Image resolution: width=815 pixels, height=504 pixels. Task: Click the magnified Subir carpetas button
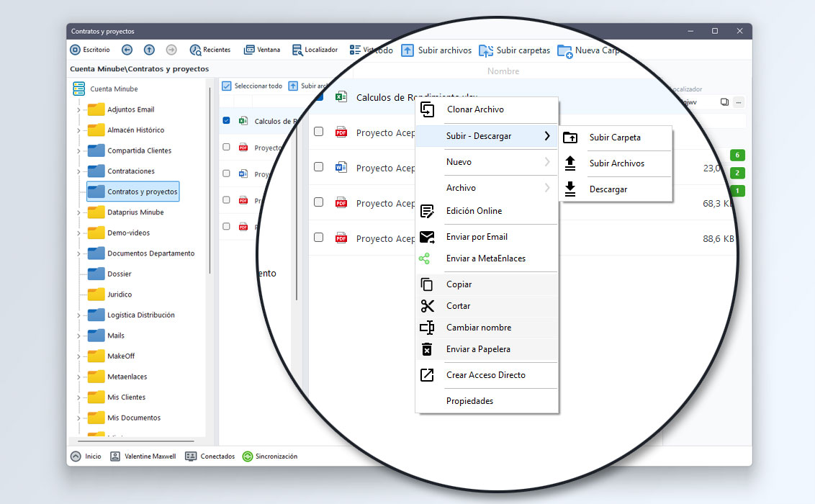point(515,50)
